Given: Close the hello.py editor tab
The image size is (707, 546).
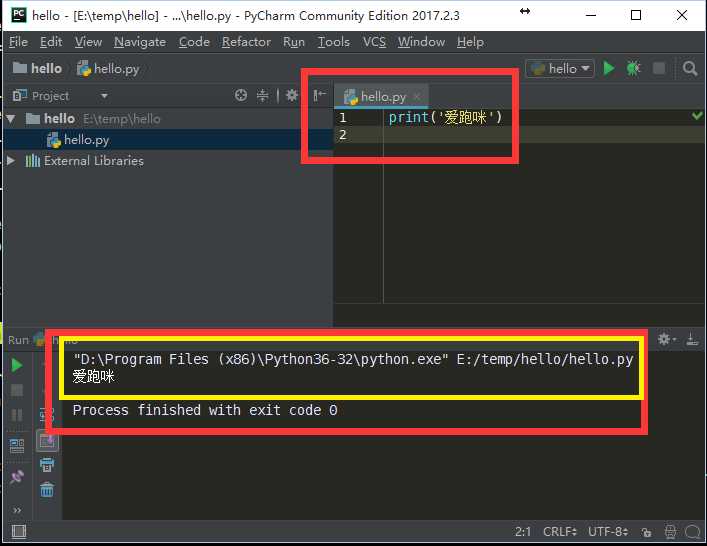Looking at the screenshot, I should 417,96.
